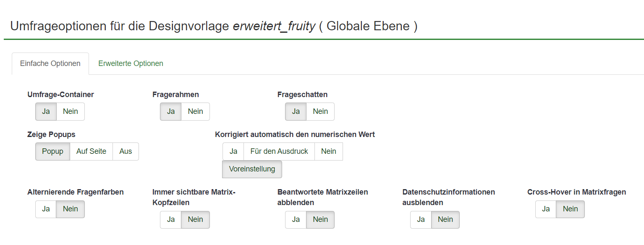This screenshot has height=245, width=644.
Task: Open the Erweiterte Optionen tab
Action: (131, 63)
